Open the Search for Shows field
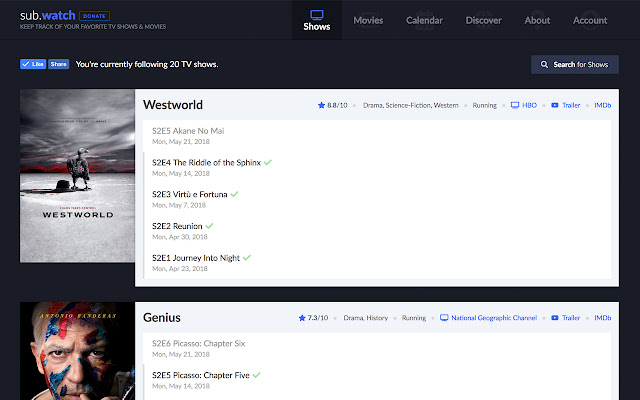 (575, 64)
